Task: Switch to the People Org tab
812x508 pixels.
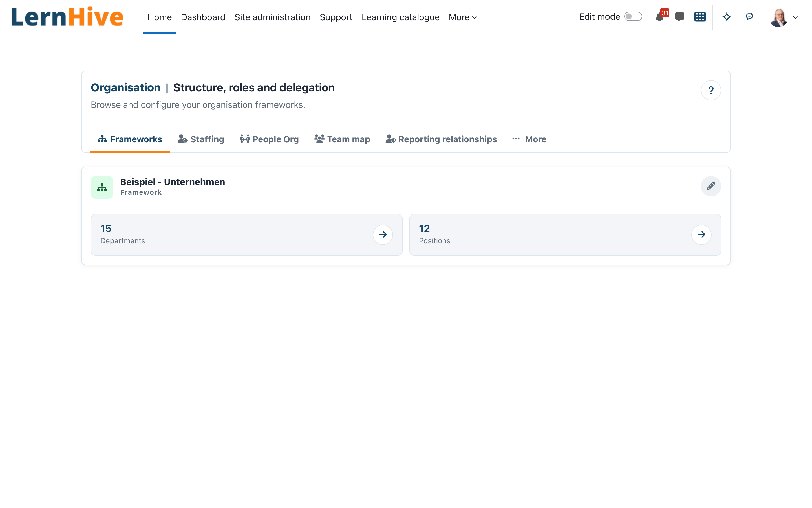Action: (x=269, y=139)
